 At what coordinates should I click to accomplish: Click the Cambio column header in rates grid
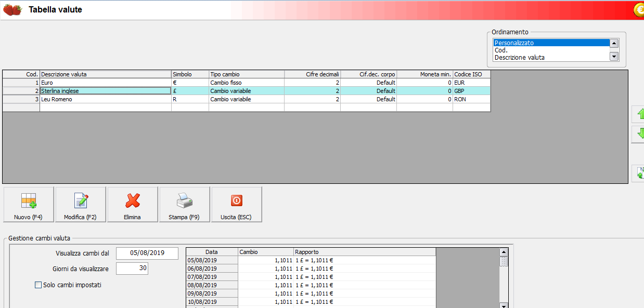tap(266, 252)
